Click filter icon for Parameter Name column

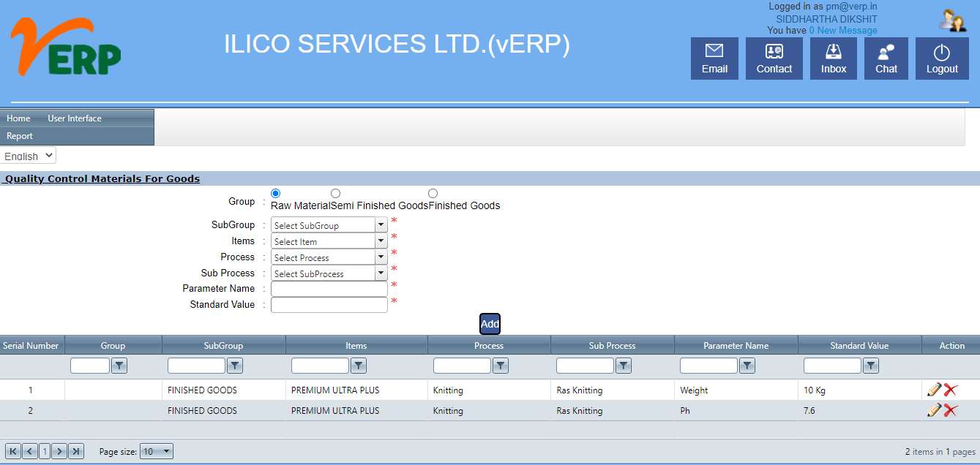pos(747,366)
